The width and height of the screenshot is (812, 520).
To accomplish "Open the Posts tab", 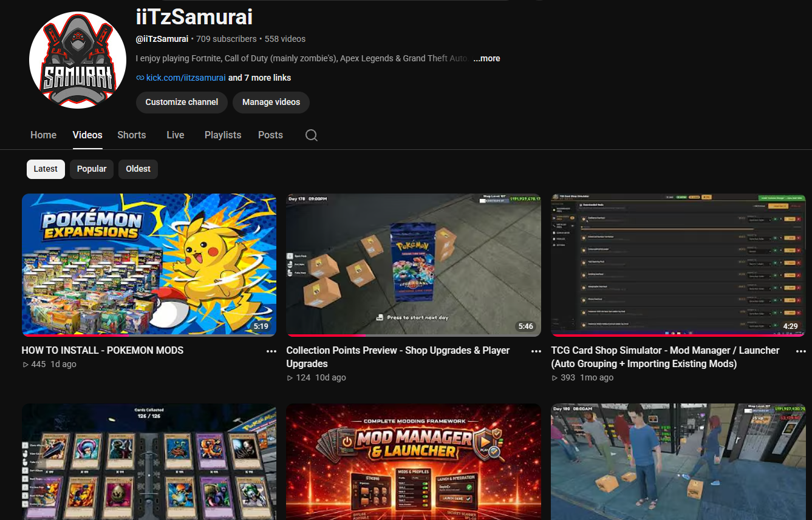I will pos(270,135).
